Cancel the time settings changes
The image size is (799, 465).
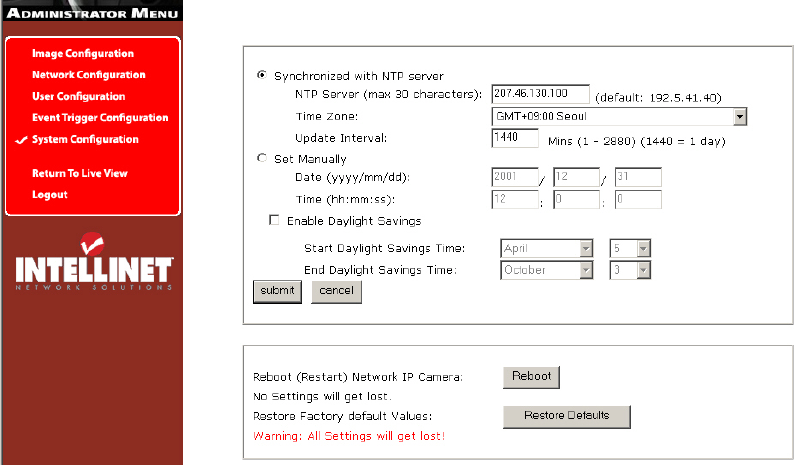point(336,291)
